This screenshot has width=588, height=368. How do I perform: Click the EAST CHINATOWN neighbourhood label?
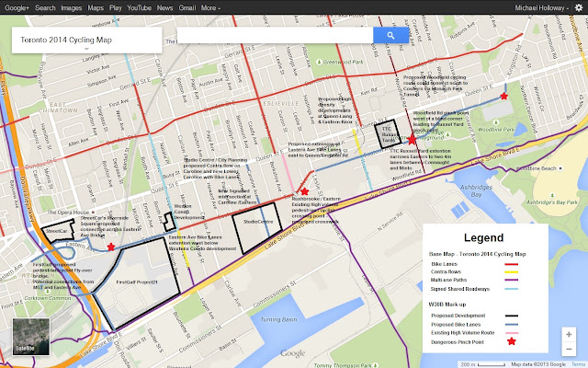(59, 108)
